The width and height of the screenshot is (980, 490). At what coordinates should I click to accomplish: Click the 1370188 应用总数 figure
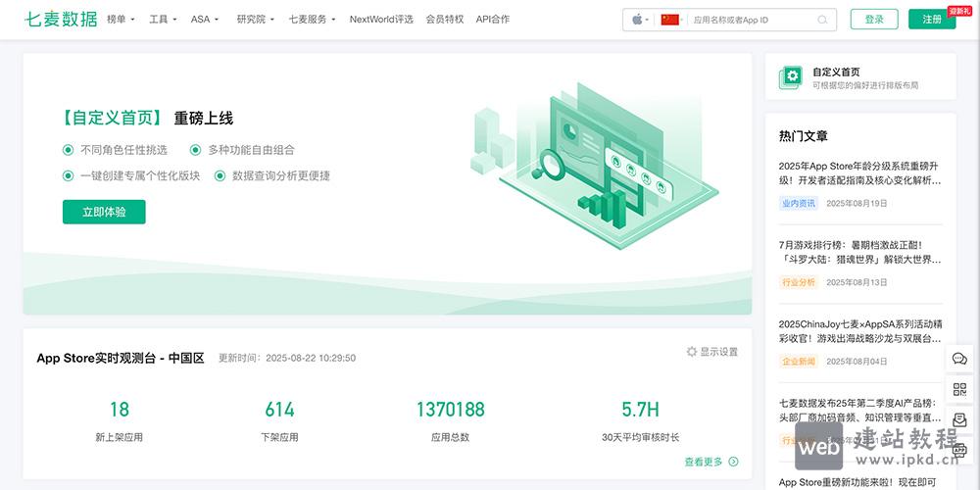(450, 410)
